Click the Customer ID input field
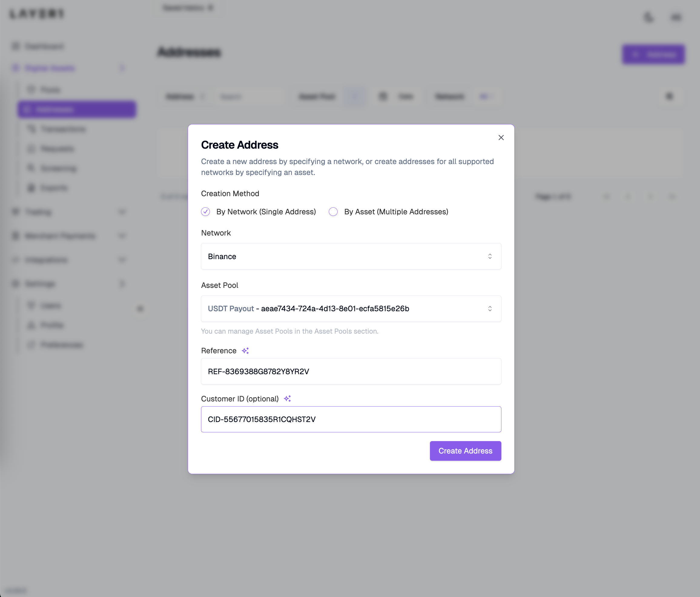 point(351,419)
